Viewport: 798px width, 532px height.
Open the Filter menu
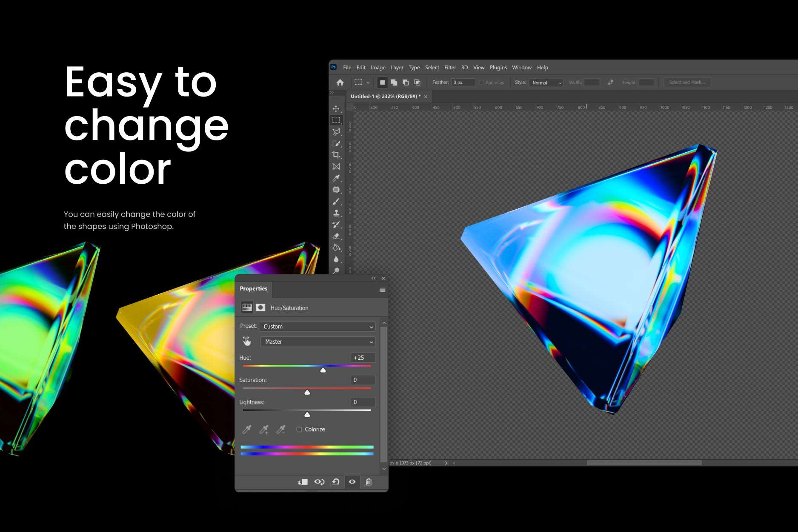point(450,67)
